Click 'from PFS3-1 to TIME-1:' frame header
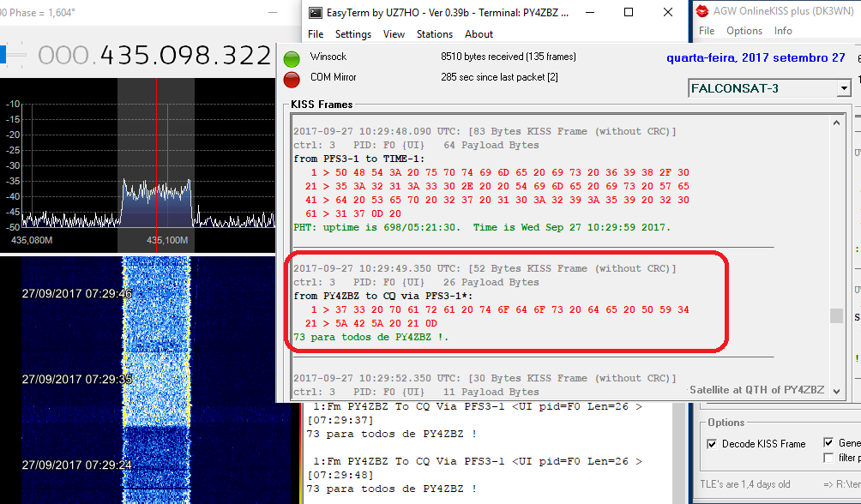 (x=359, y=159)
